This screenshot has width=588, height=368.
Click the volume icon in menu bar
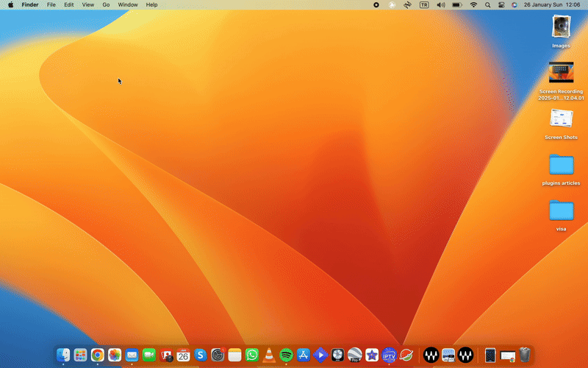coord(441,4)
